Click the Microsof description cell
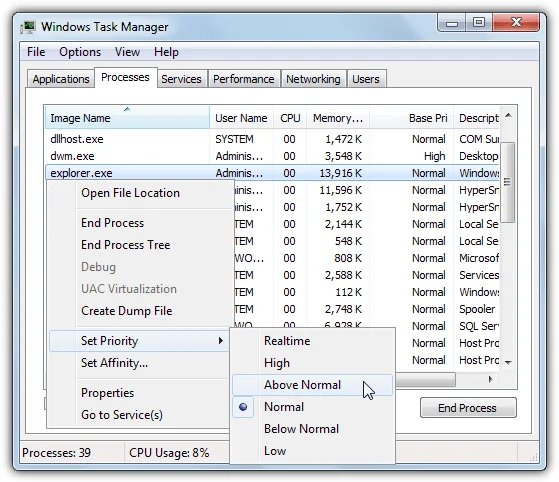This screenshot has height=482, width=559. coord(479,258)
